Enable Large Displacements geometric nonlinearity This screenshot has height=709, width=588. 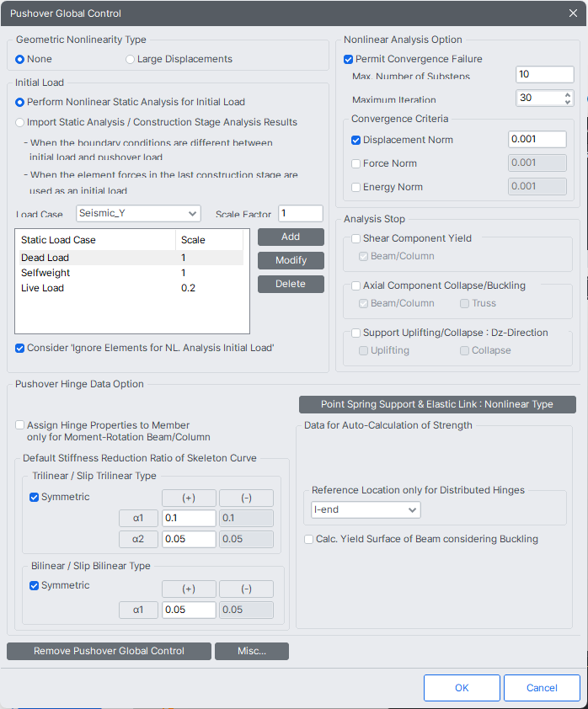[x=130, y=59]
